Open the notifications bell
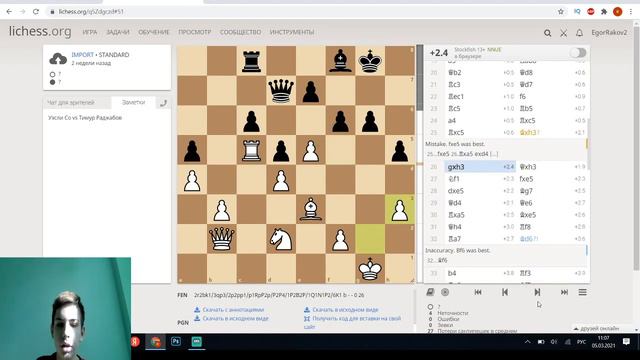Screen dimensions: 640x360 tap(579, 33)
